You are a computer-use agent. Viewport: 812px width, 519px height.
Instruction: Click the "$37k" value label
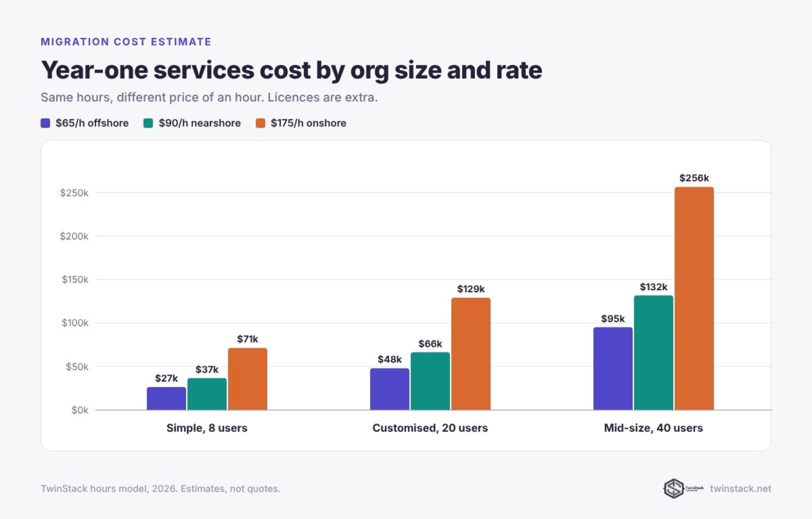click(207, 369)
